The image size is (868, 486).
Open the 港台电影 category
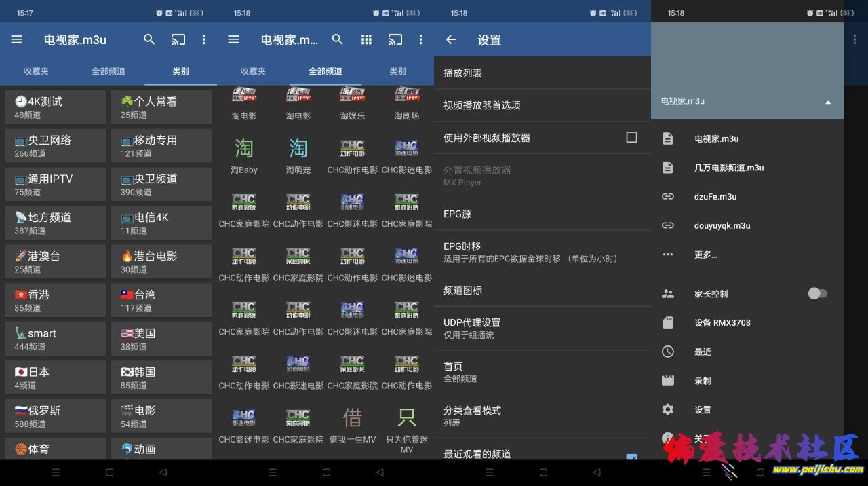pos(161,262)
